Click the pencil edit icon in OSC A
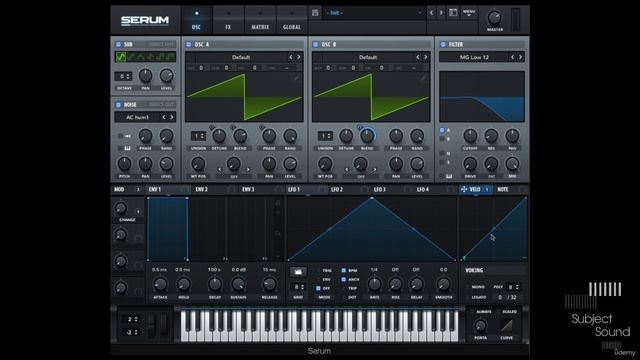640x360 pixels. (x=296, y=78)
